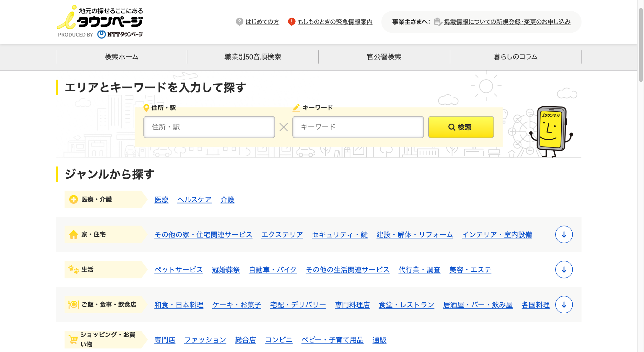
Task: Click the location pin icon beside 住所・駅
Action: coord(147,108)
